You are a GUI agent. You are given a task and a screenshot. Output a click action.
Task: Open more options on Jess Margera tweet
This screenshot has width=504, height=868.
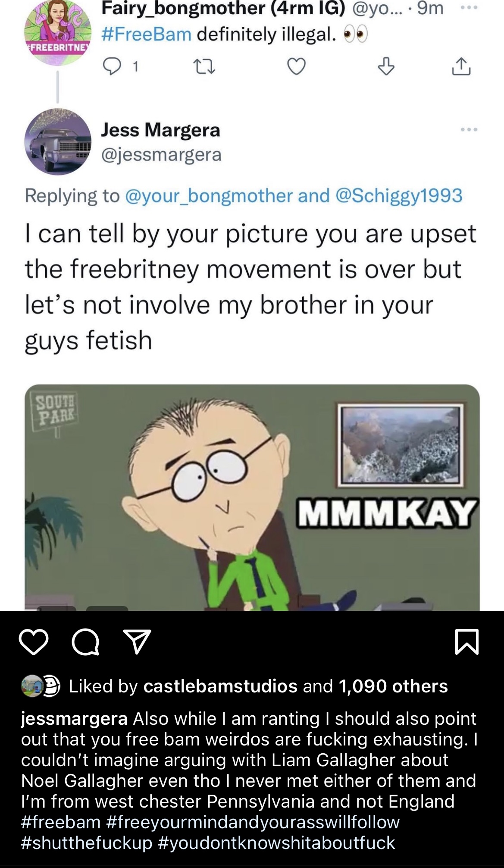469,129
